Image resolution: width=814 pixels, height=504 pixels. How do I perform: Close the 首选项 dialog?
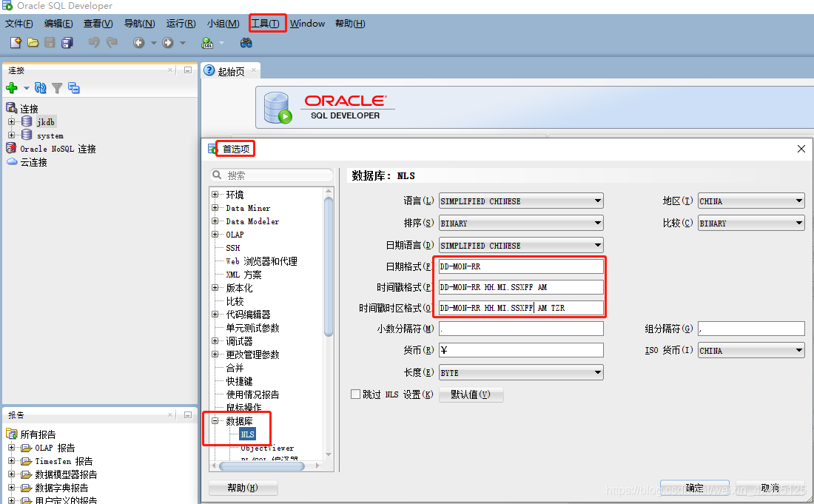(801, 149)
